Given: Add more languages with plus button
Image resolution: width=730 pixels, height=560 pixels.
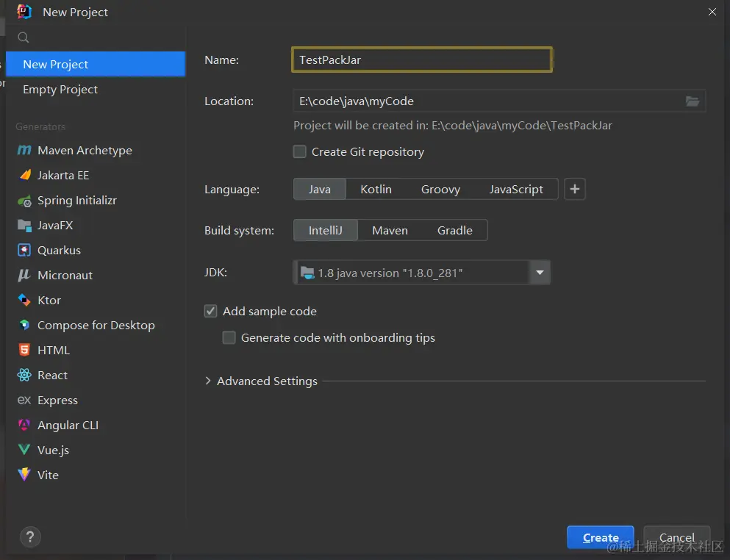Looking at the screenshot, I should pyautogui.click(x=575, y=190).
